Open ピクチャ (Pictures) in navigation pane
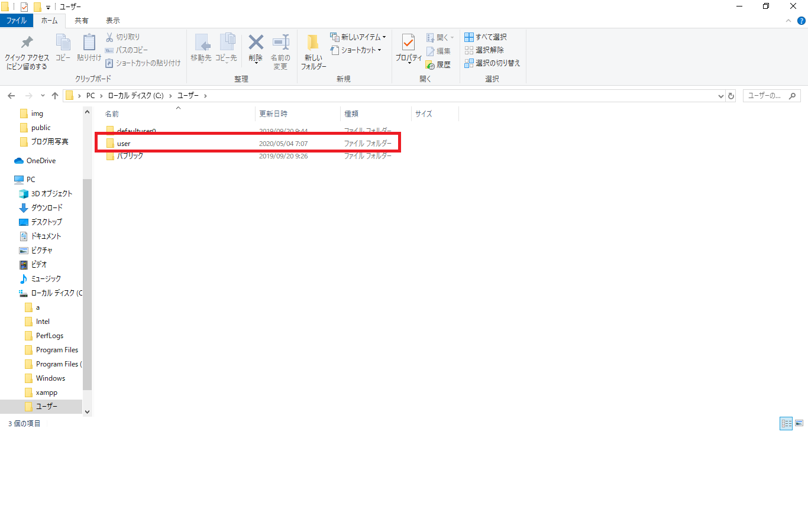Image resolution: width=808 pixels, height=532 pixels. [35, 251]
